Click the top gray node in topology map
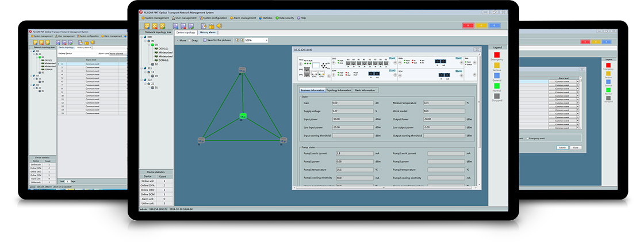644x249 pixels. (242, 70)
